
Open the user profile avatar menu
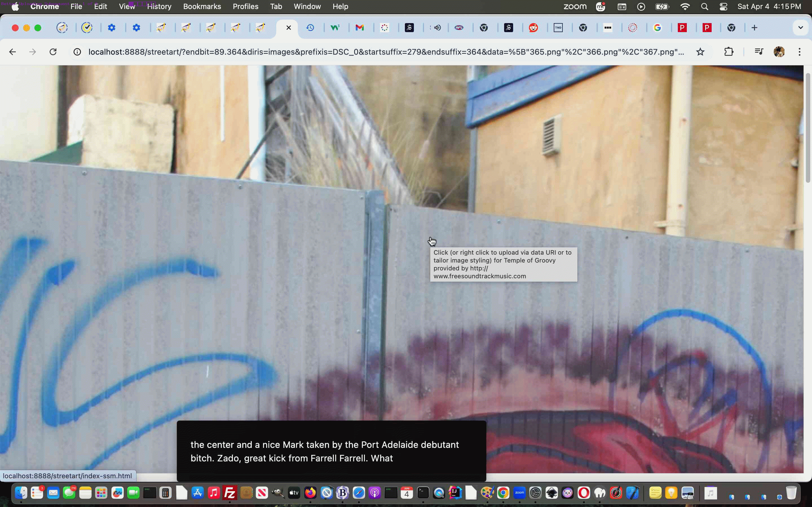coord(779,52)
